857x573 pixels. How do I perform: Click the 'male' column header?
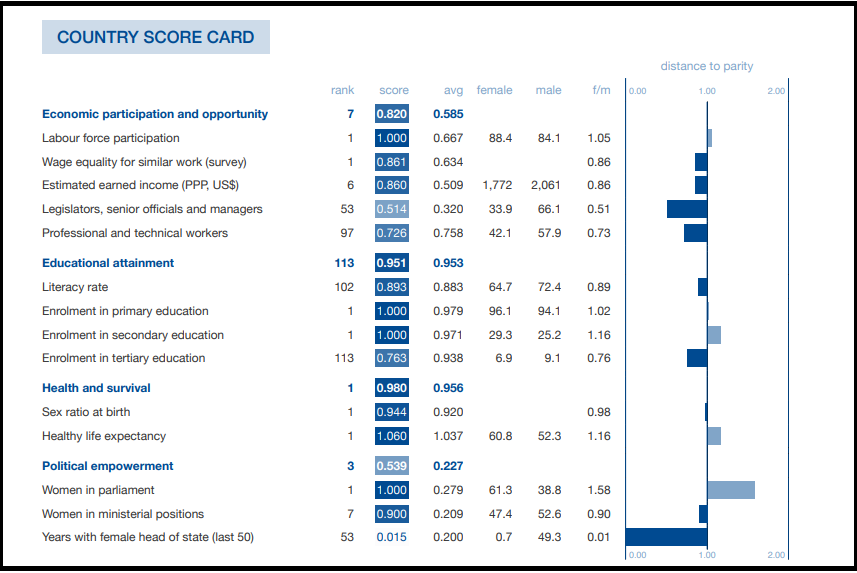[548, 90]
